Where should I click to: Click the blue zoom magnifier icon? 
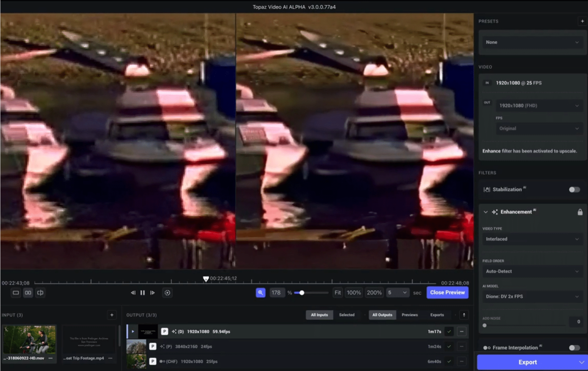260,293
